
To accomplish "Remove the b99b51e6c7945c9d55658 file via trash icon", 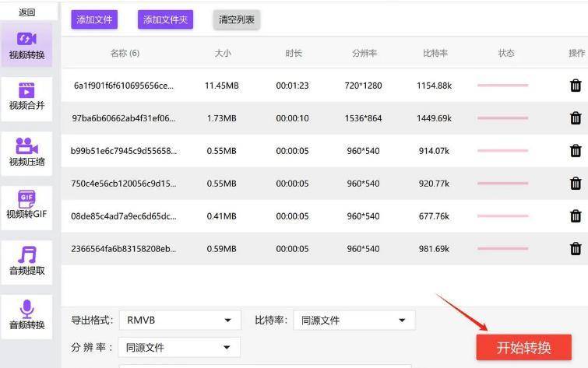I will click(x=576, y=151).
